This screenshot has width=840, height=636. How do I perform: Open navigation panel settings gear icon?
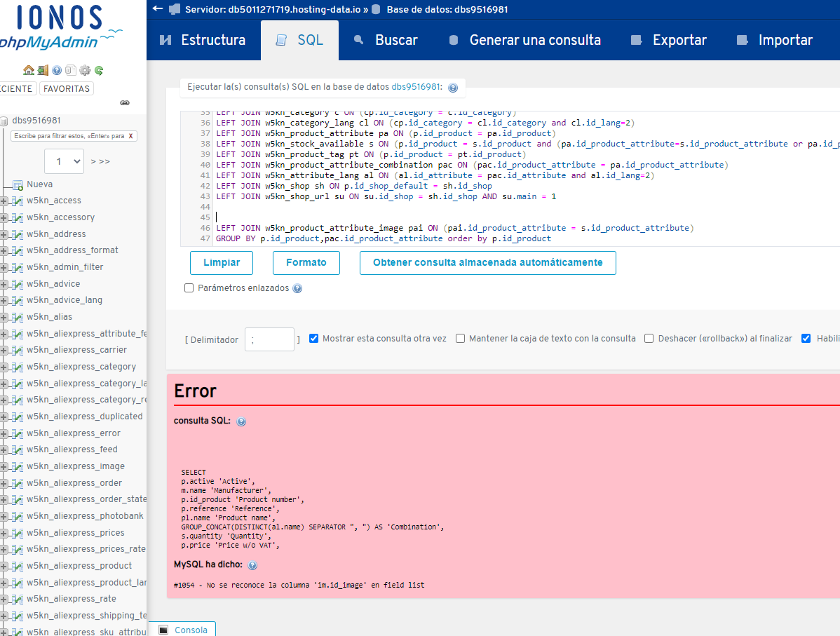(85, 70)
